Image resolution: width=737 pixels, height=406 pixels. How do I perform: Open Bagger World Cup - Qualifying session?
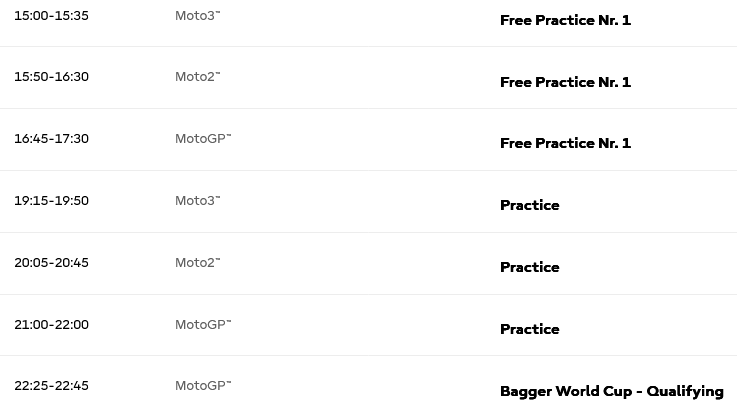tap(611, 391)
